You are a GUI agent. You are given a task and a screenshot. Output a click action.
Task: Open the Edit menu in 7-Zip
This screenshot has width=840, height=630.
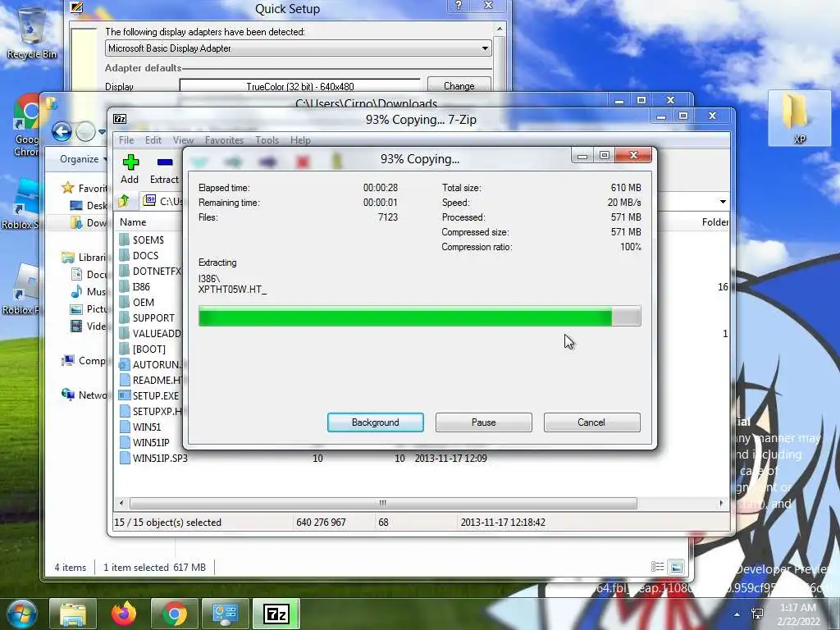pyautogui.click(x=153, y=139)
